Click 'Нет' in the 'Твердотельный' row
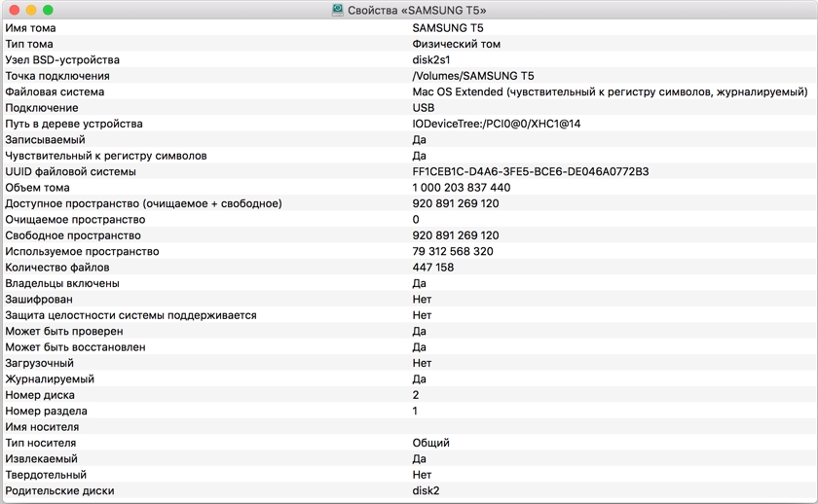The width and height of the screenshot is (818, 504). tap(422, 475)
